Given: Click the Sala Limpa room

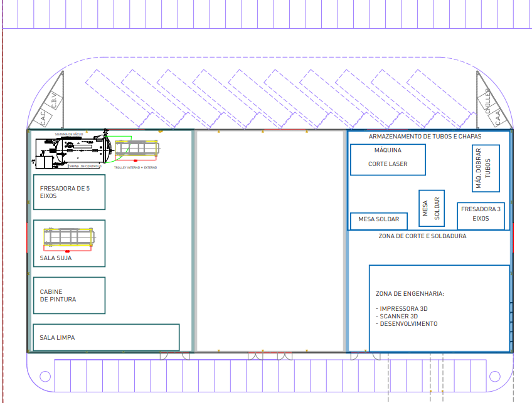Looking at the screenshot, I should coord(106,337).
